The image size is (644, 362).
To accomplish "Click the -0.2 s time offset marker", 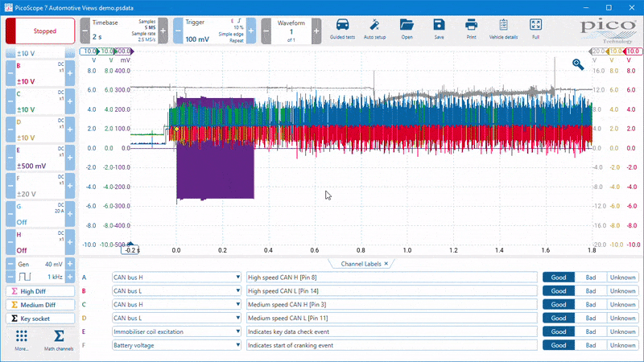I will point(131,250).
